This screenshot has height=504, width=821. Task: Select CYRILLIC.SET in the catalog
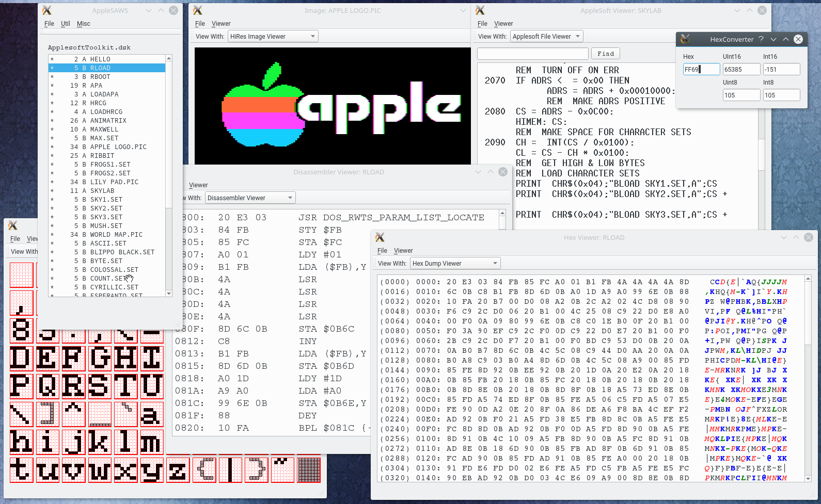pyautogui.click(x=107, y=287)
